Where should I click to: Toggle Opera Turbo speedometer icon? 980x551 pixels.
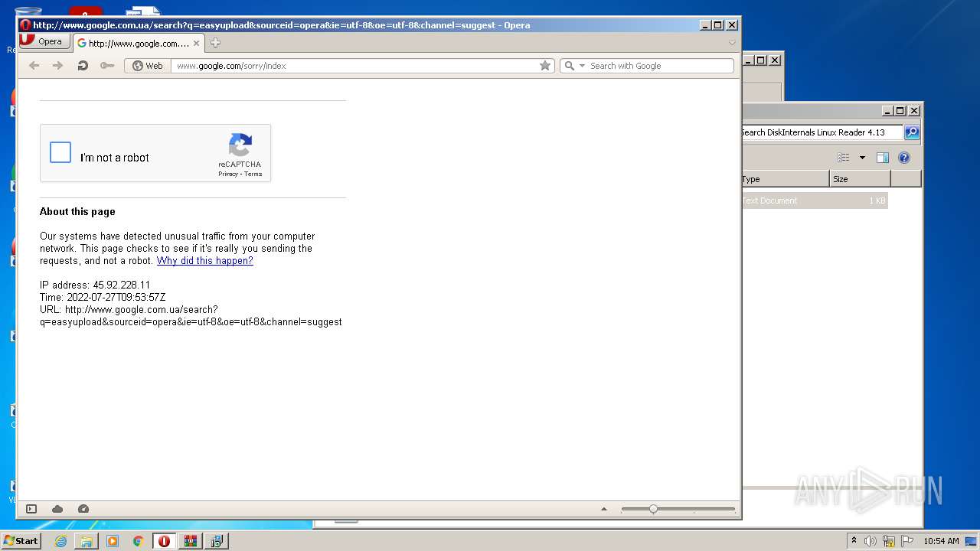[83, 509]
